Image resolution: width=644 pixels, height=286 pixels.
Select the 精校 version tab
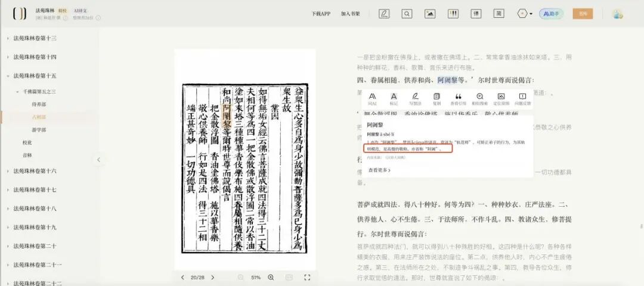63,10
